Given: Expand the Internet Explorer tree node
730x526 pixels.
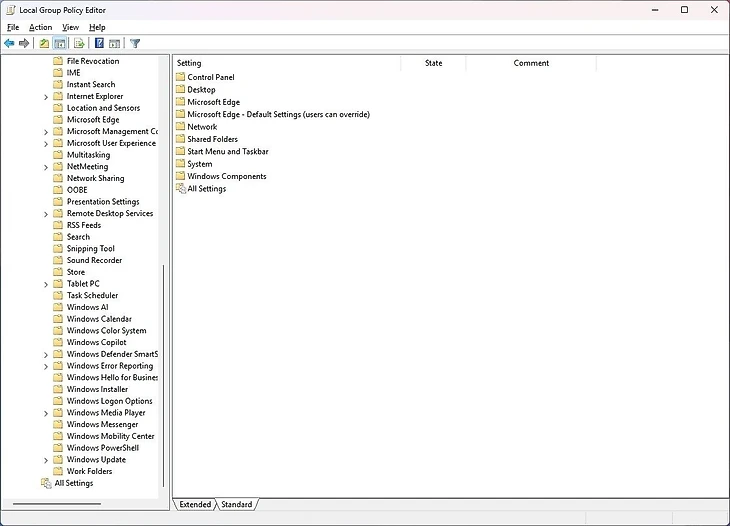Looking at the screenshot, I should pyautogui.click(x=46, y=97).
